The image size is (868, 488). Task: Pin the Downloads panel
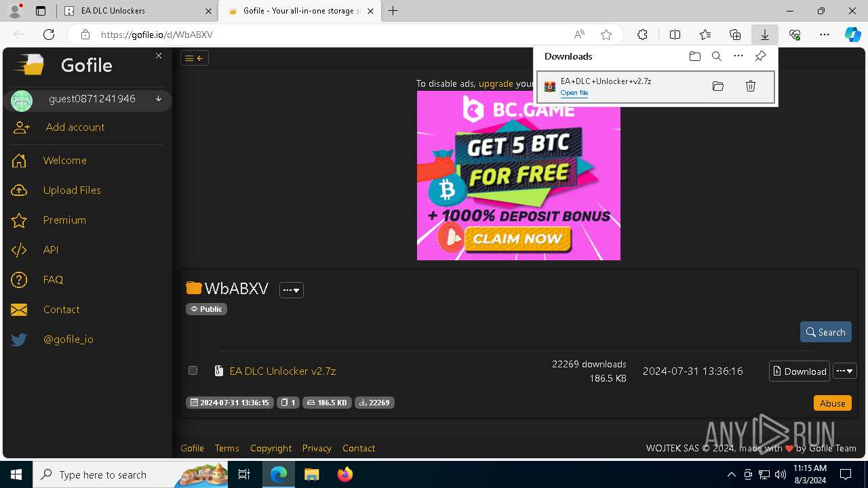click(x=760, y=56)
